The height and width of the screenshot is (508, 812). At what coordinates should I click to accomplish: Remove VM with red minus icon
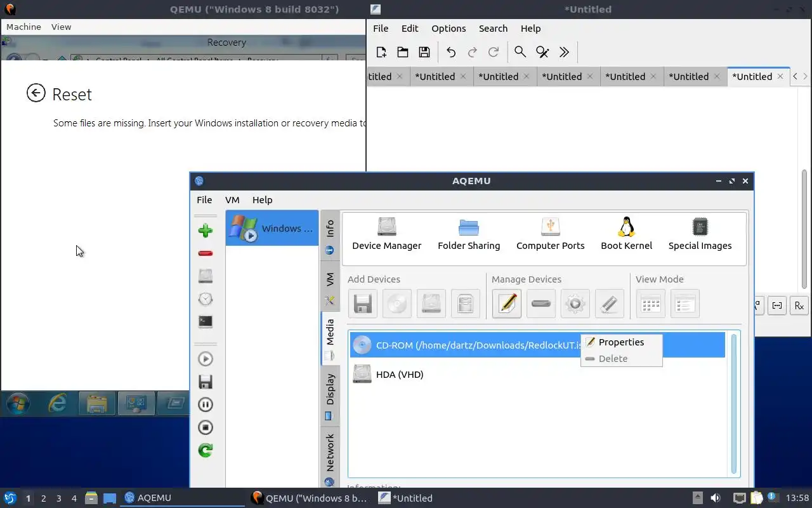point(205,253)
